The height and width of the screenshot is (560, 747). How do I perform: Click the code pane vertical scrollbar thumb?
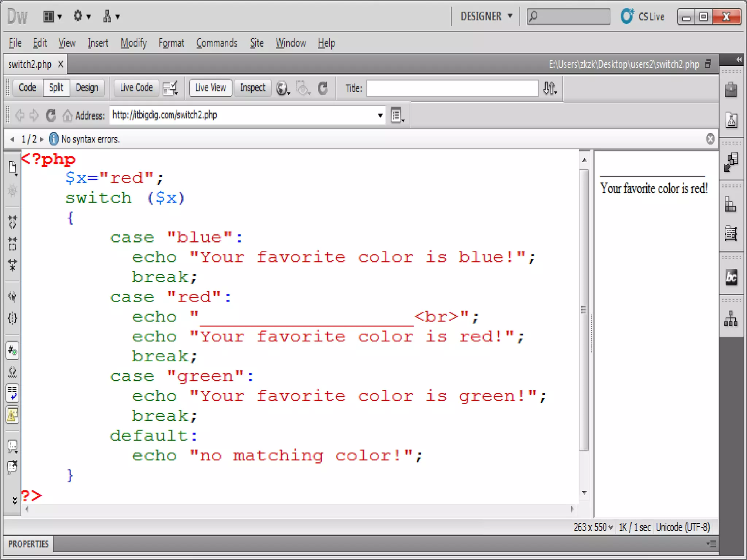(x=584, y=310)
